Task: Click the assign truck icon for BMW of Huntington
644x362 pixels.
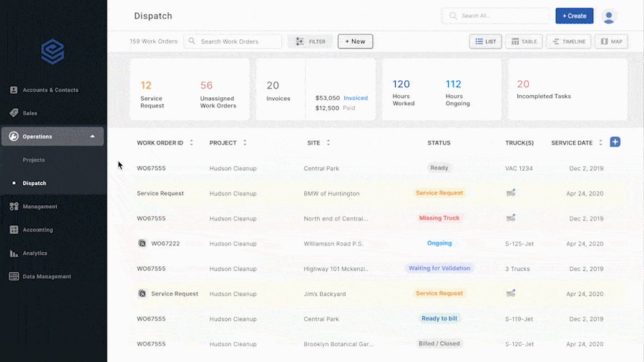Action: pos(511,193)
